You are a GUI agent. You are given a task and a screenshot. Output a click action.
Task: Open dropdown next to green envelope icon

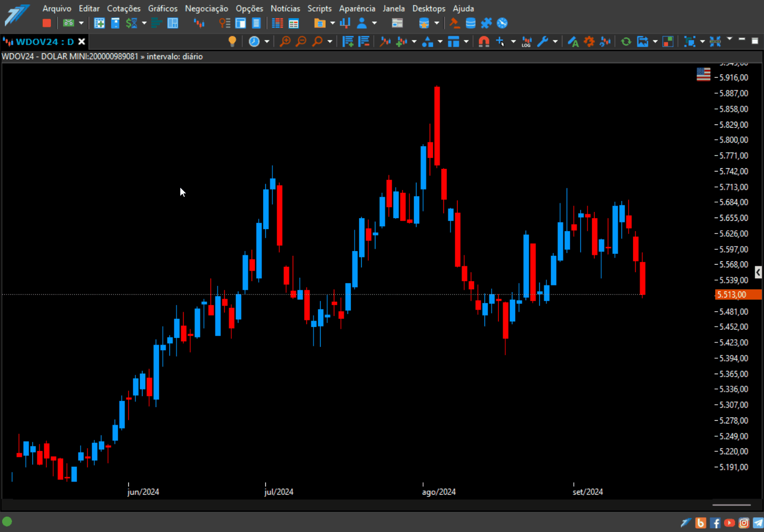pyautogui.click(x=81, y=23)
